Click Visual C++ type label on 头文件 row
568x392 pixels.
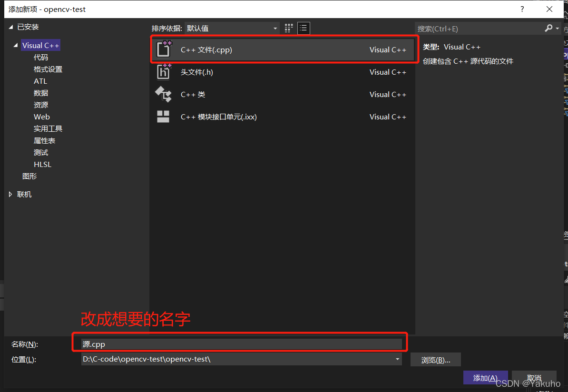pos(388,72)
